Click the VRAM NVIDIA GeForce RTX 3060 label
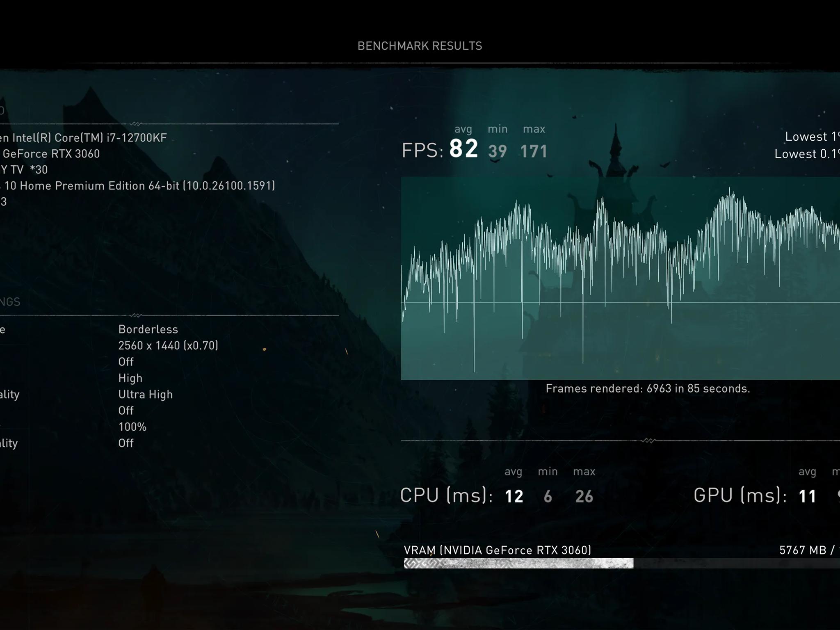This screenshot has height=630, width=840. [x=498, y=550]
